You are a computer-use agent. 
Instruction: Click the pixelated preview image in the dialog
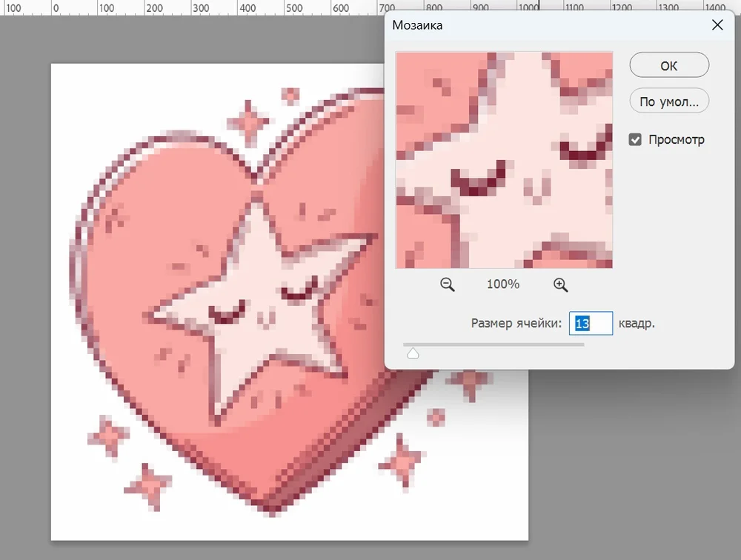point(504,160)
